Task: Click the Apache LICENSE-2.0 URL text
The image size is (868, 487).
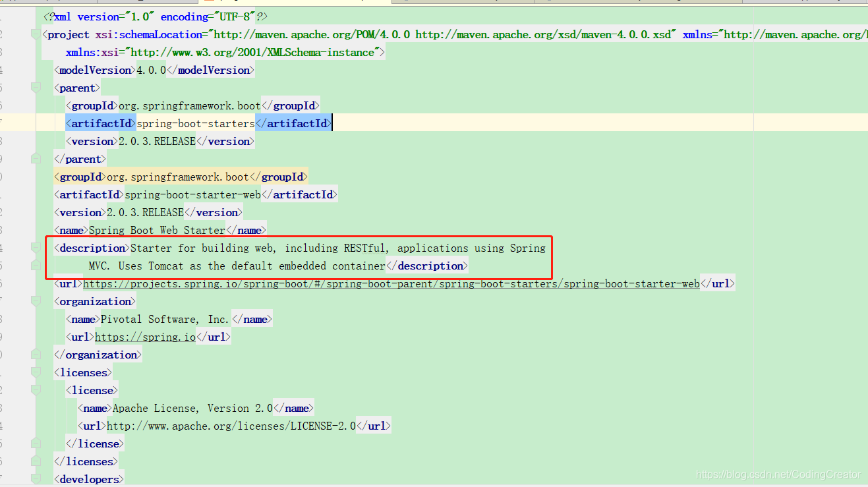Action: click(x=231, y=426)
